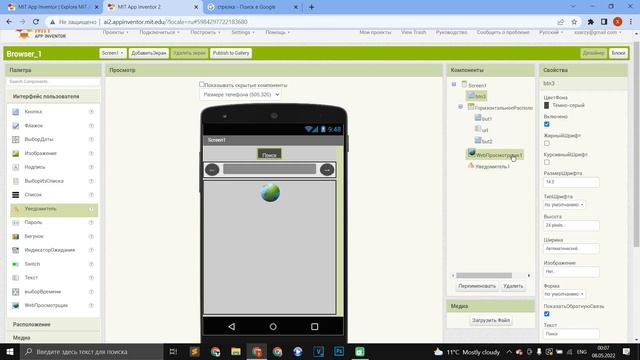The height and width of the screenshot is (360, 640).
Task: Bookmark this page with star icon
Action: click(574, 22)
